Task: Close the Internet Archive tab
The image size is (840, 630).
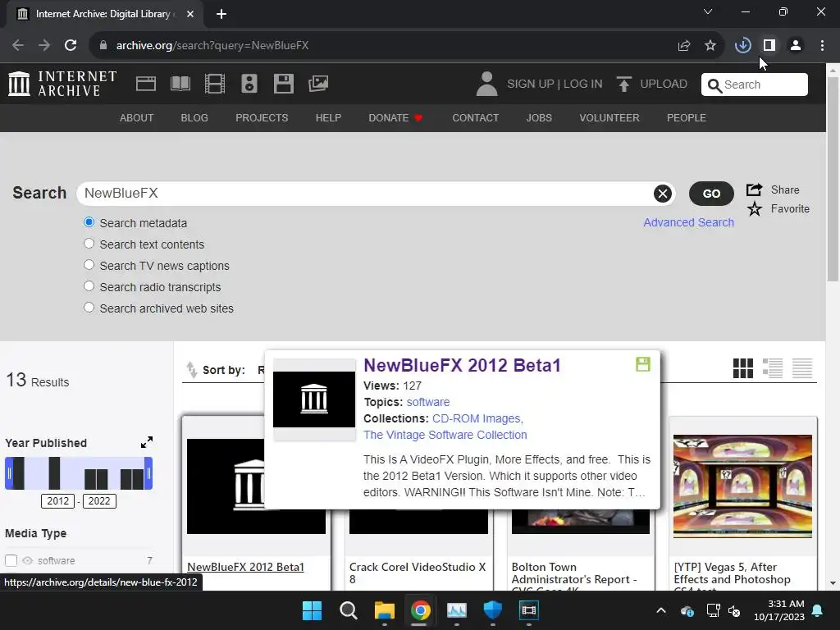Action: 190,14
